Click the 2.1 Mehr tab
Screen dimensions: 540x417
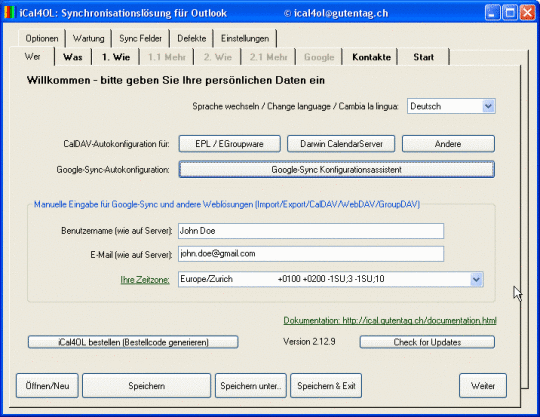point(268,57)
